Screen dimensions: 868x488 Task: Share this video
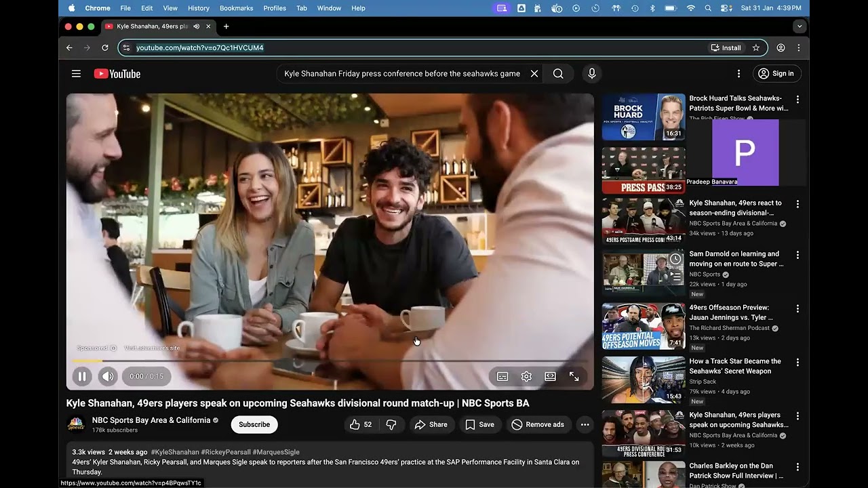(x=431, y=424)
